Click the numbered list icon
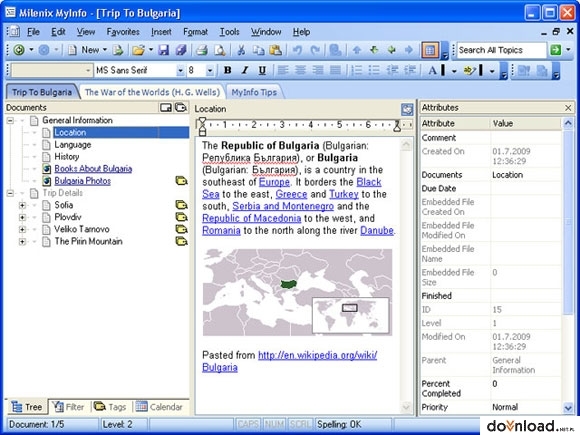The height and width of the screenshot is (435, 580). tap(357, 70)
